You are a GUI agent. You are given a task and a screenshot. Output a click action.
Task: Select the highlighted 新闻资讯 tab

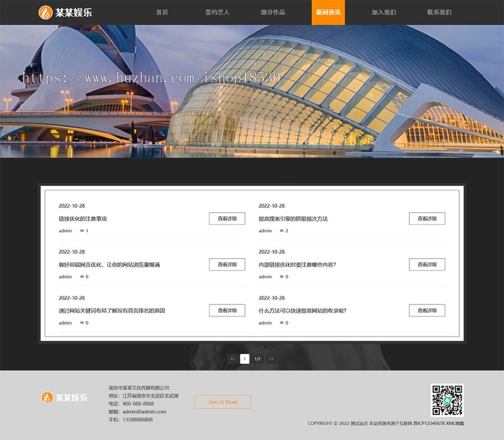(328, 12)
